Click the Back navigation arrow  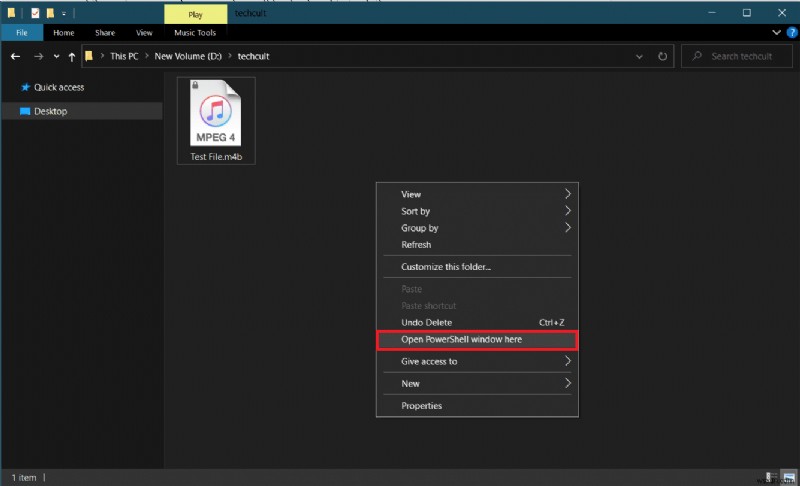point(15,57)
